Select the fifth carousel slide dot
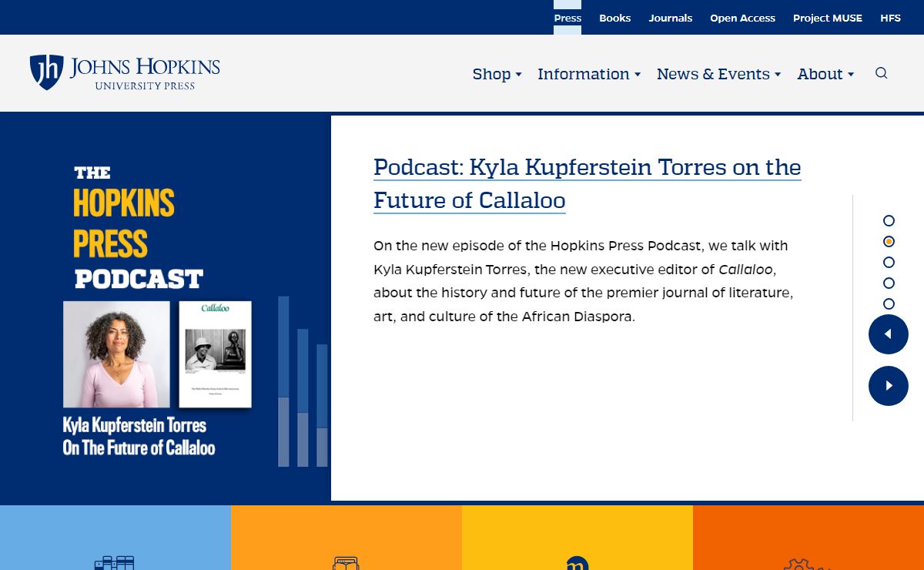Image resolution: width=924 pixels, height=570 pixels. [x=889, y=304]
